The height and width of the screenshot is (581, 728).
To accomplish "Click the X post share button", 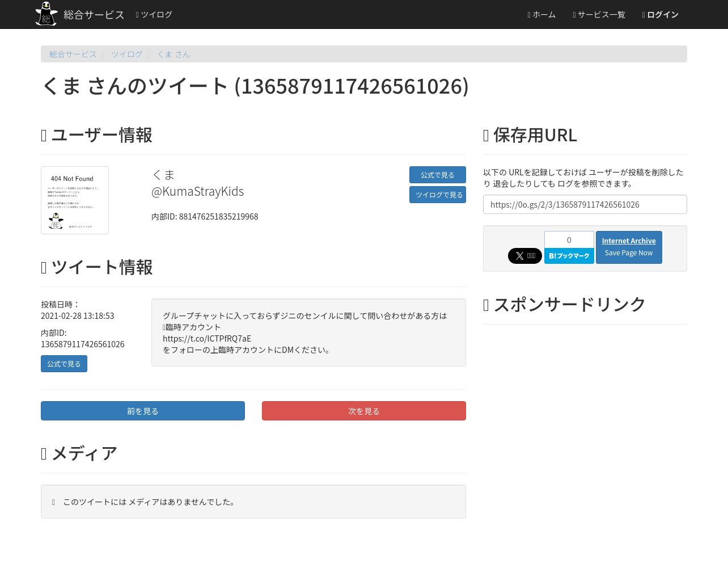I will pyautogui.click(x=525, y=256).
